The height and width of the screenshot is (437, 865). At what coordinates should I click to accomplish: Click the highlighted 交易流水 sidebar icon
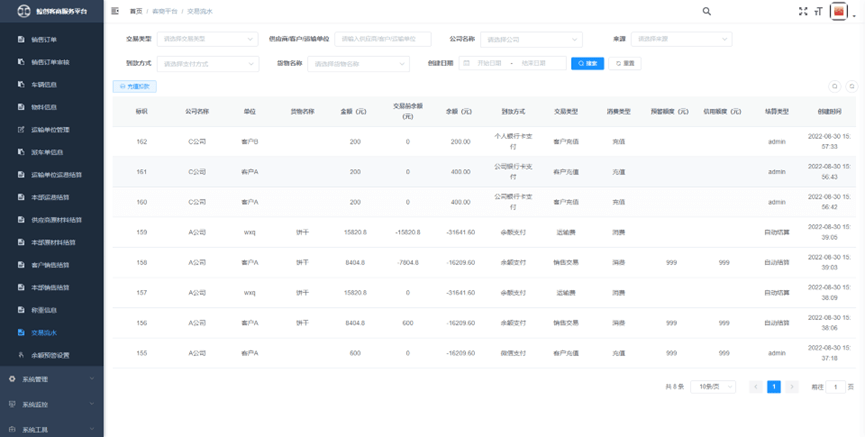(x=22, y=333)
